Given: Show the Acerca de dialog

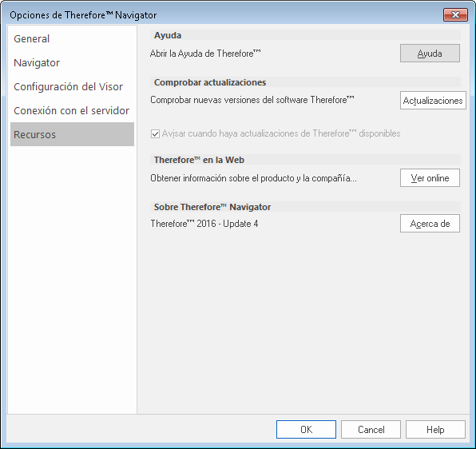Looking at the screenshot, I should [x=430, y=224].
